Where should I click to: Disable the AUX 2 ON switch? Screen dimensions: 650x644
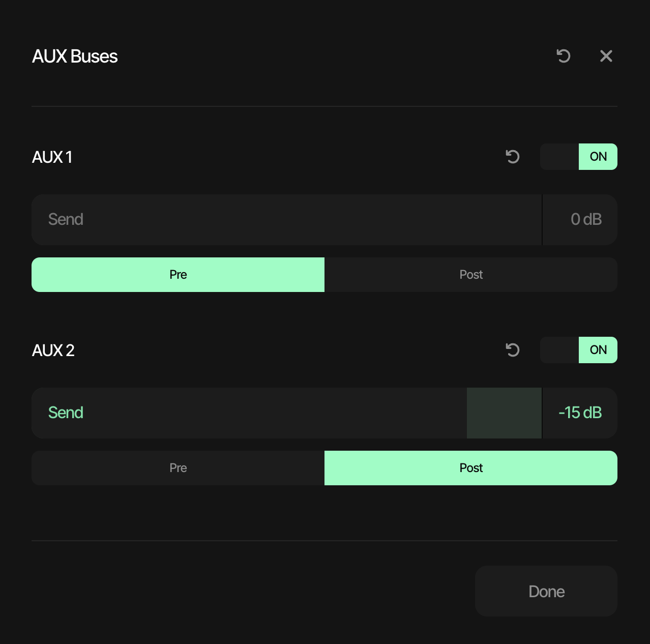point(579,350)
